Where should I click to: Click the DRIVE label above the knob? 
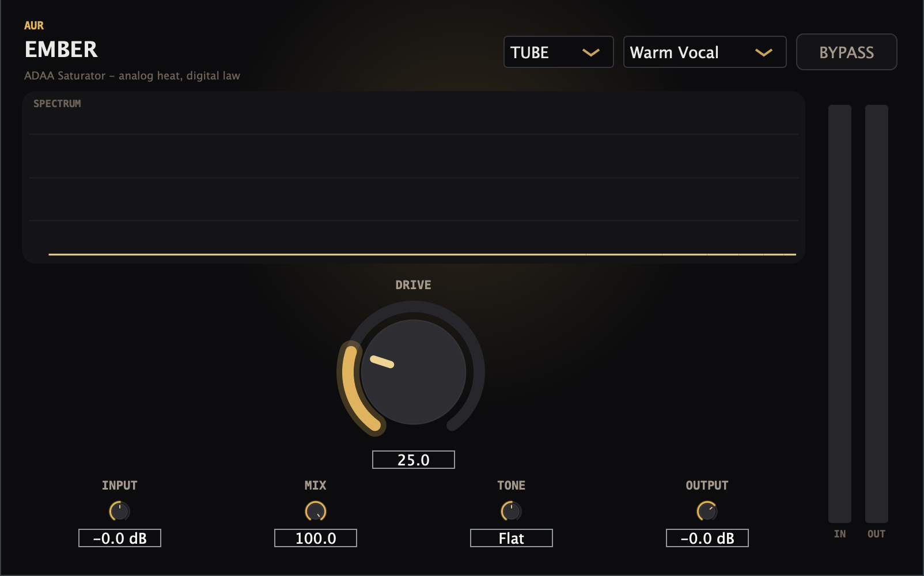pyautogui.click(x=413, y=285)
